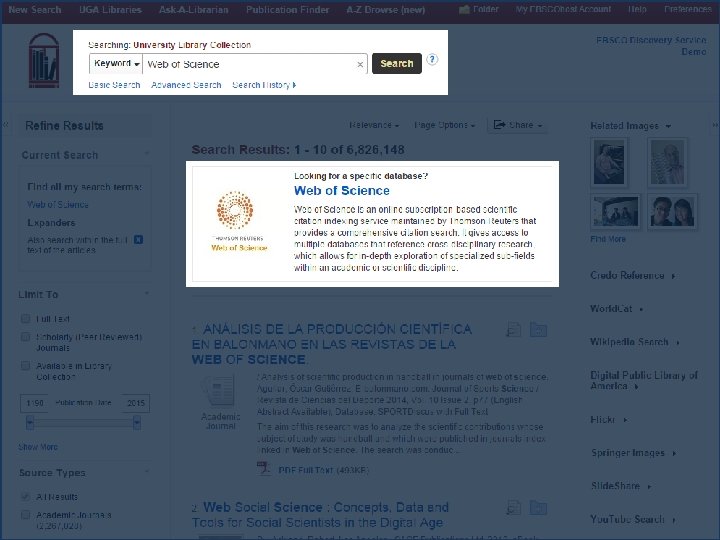Expand the YouTube Search widget
The image size is (720, 540).
[673, 520]
